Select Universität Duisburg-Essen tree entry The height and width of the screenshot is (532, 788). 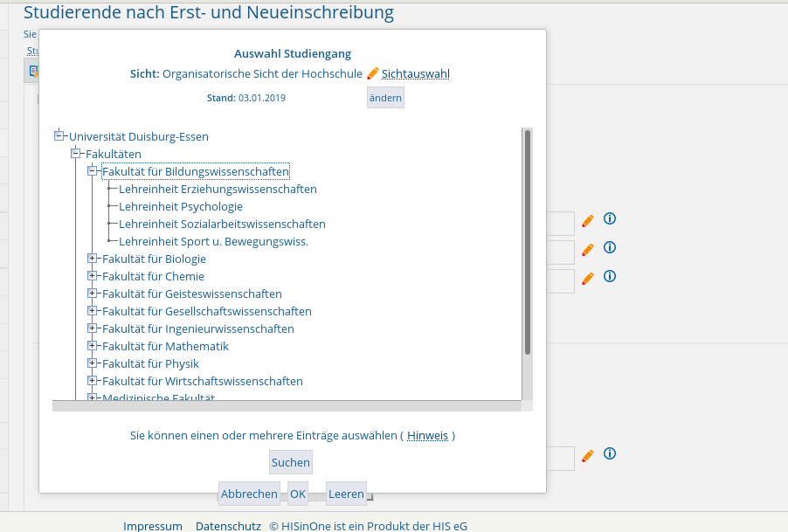coord(139,136)
